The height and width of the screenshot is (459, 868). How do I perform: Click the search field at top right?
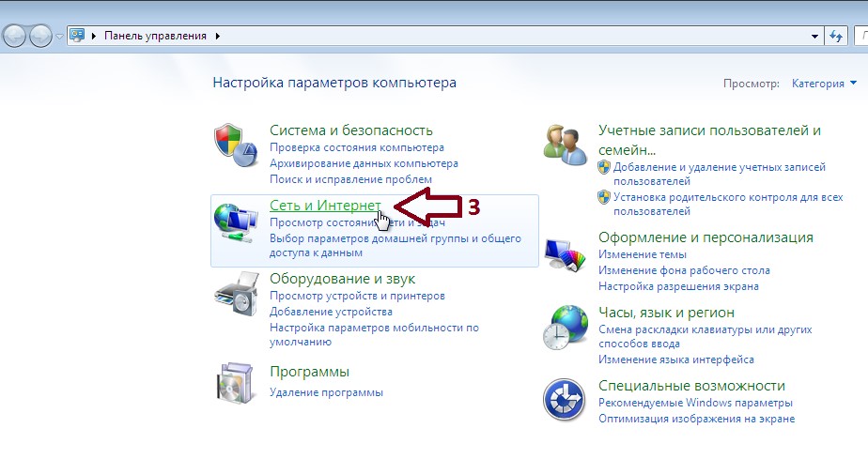861,36
